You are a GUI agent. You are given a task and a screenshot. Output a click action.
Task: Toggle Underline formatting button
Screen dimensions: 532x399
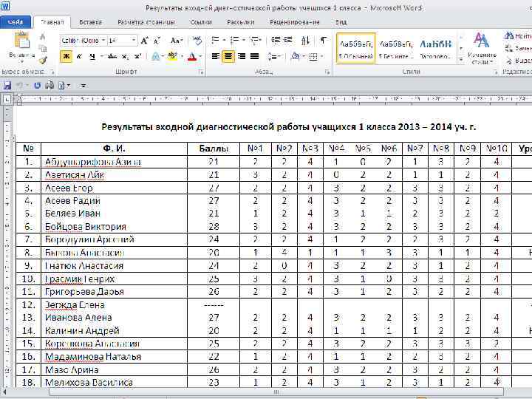[x=92, y=56]
